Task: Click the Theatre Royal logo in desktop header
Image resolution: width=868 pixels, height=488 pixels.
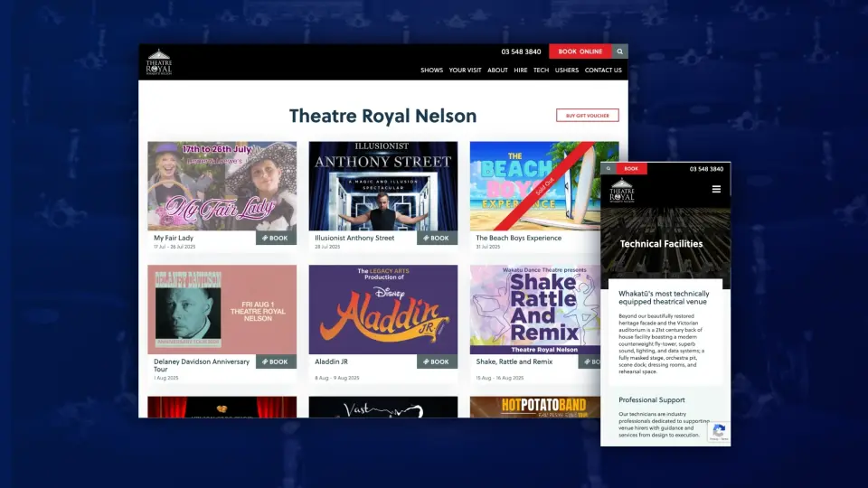Action: 159,62
